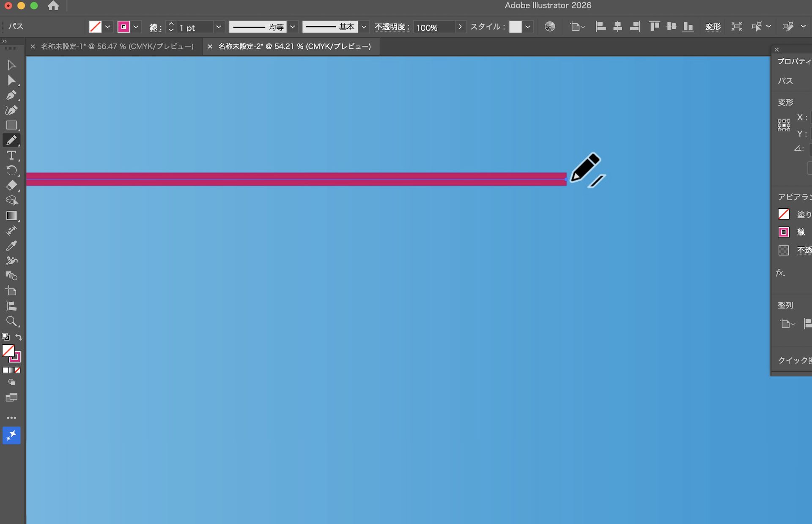This screenshot has width=812, height=524.
Task: Select the Zoom tool
Action: tap(12, 322)
